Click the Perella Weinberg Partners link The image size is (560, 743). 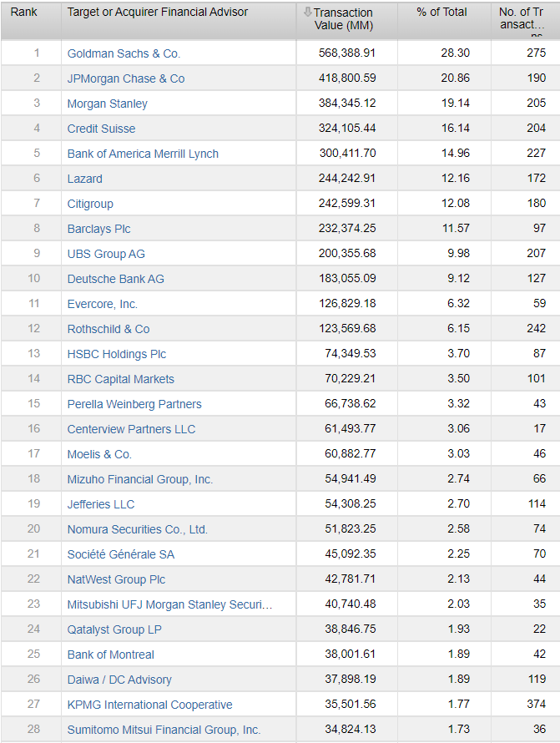[134, 404]
